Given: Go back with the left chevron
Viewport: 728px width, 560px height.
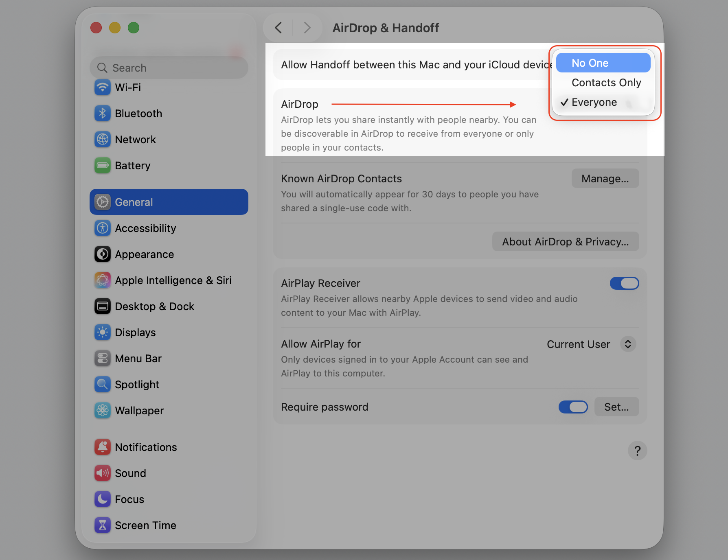Looking at the screenshot, I should pos(278,28).
